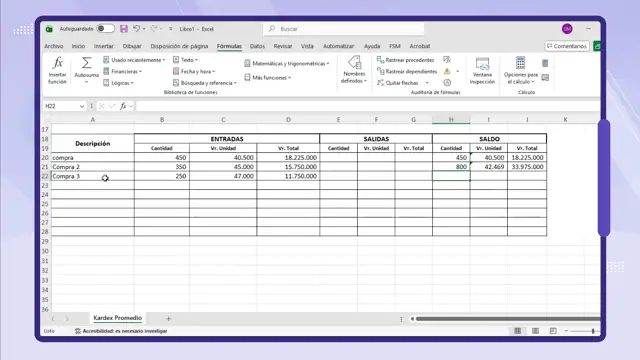Switch to Normal view icon in status bar
Screen dimensions: 640x360
coord(518,331)
